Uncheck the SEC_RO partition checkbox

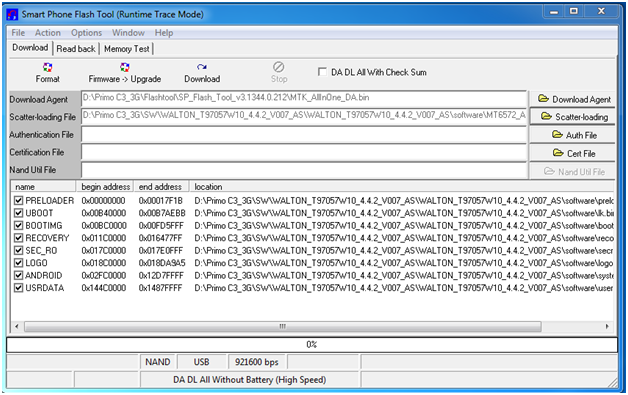click(18, 250)
